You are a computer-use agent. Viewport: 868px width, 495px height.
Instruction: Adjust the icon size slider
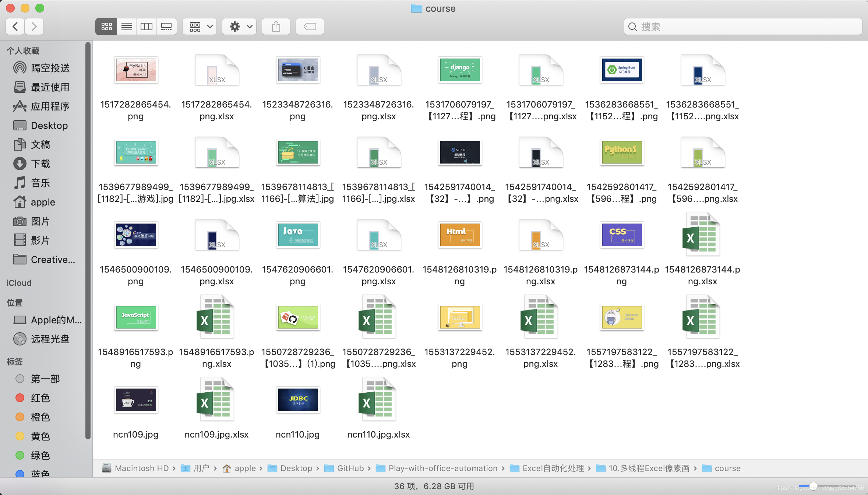tap(813, 486)
